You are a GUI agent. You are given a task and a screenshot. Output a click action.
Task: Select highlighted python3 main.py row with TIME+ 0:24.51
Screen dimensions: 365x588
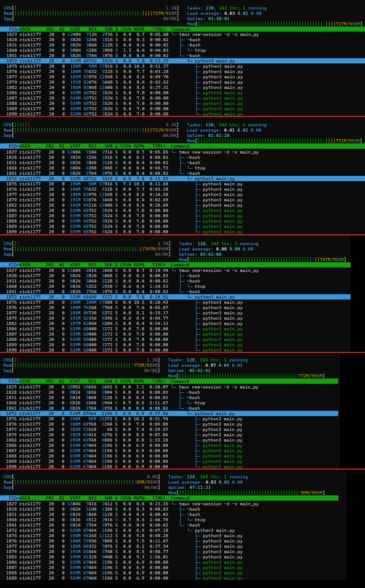tap(175, 297)
